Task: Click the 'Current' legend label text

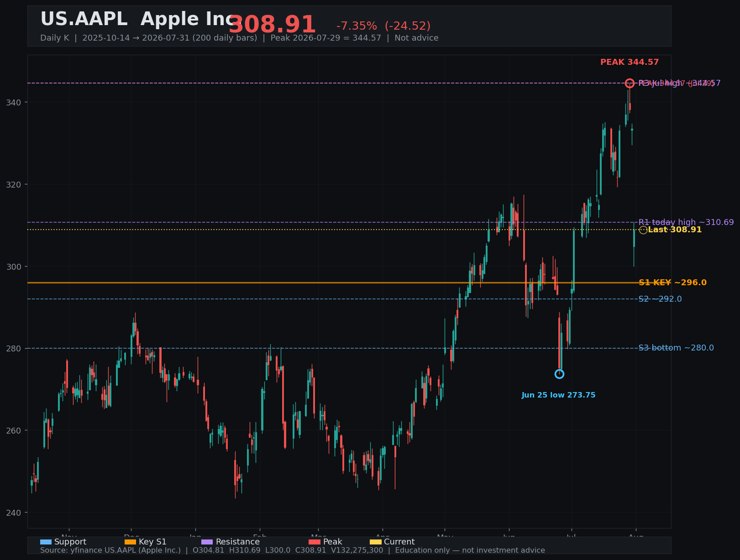Action: pos(399,542)
